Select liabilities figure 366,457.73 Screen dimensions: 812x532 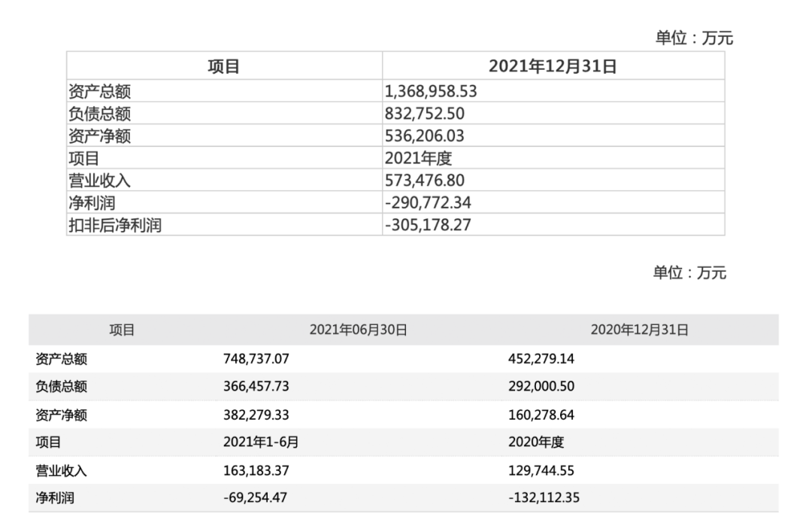(x=256, y=387)
